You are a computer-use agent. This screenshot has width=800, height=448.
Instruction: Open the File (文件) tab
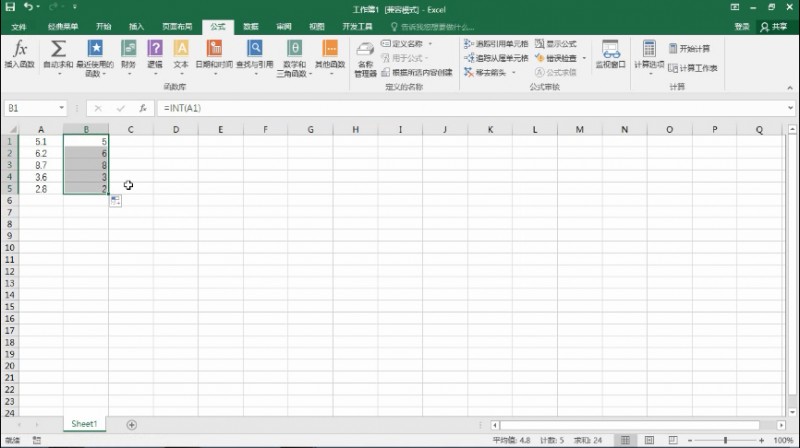pos(19,27)
